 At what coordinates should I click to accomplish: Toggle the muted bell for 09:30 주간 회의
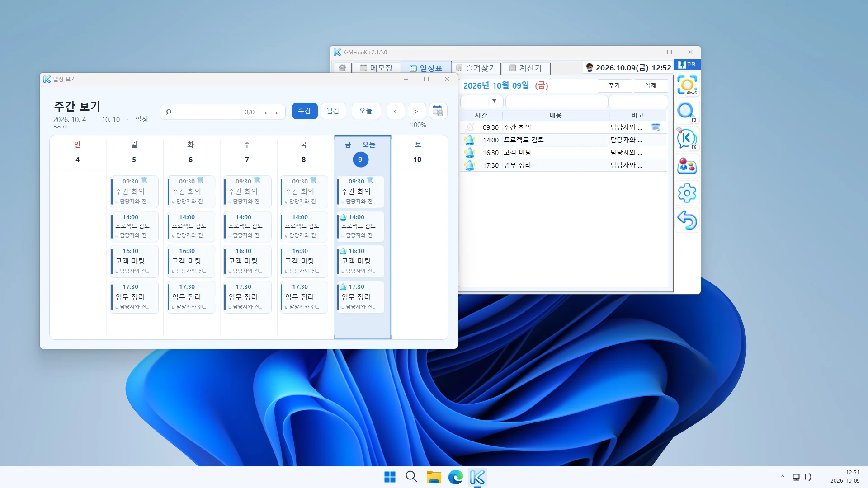click(470, 127)
